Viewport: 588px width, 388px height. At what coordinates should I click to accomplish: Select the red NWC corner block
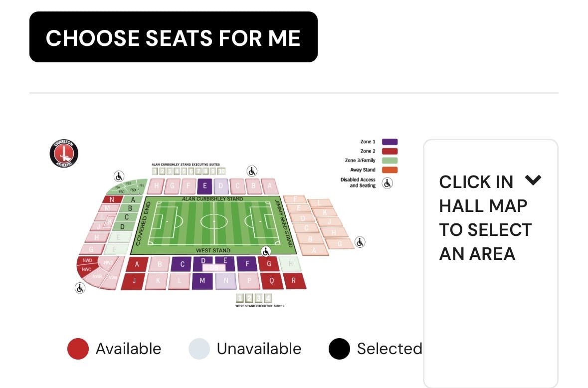click(x=86, y=270)
